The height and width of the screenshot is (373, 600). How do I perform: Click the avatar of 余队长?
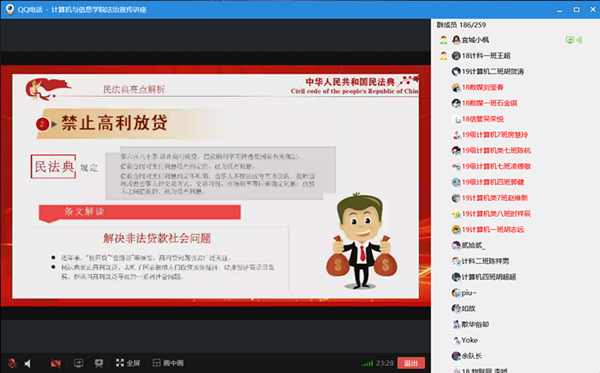(x=456, y=356)
